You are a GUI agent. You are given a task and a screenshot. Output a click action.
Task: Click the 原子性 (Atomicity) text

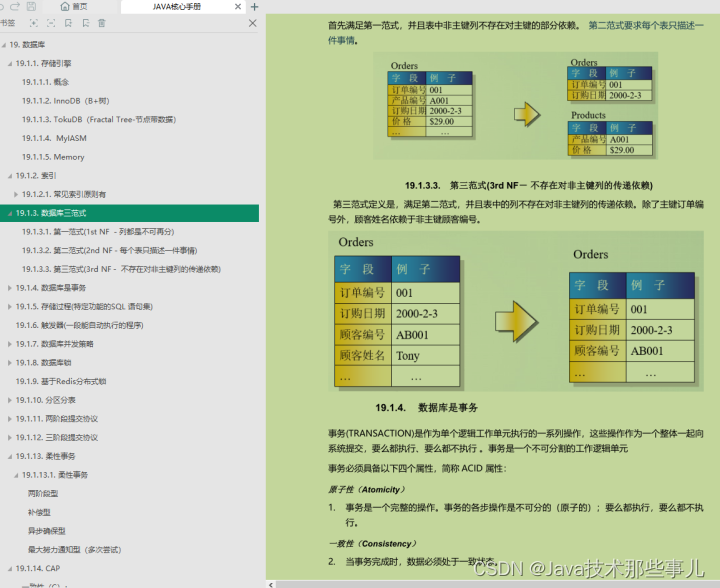[x=367, y=490]
